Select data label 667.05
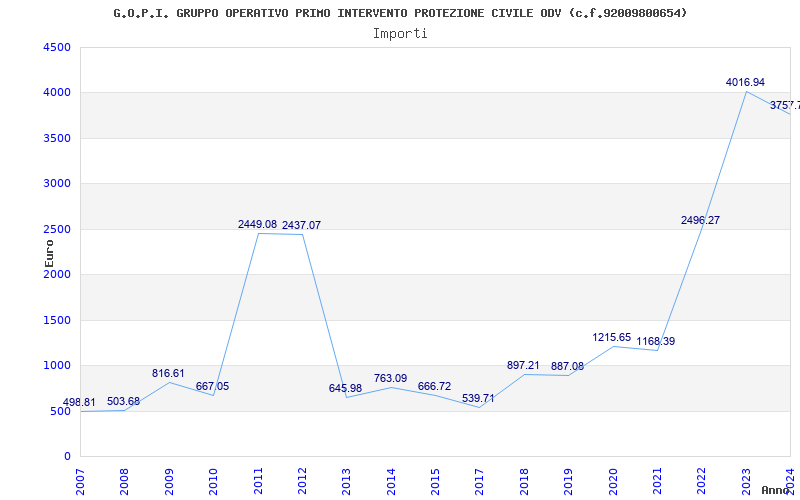 212,386
